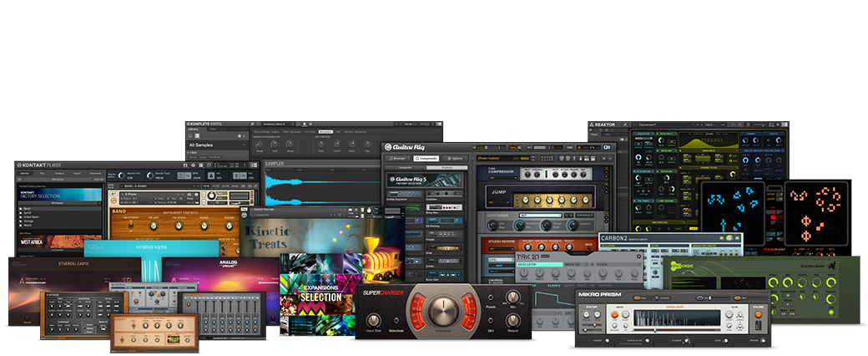
Task: Toggle the Supercharger Dirt switch
Action: click(491, 321)
